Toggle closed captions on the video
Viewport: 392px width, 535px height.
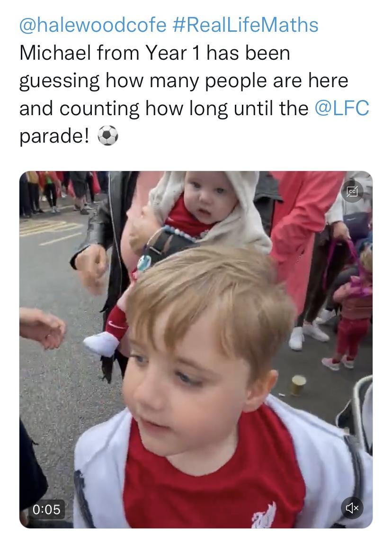point(352,192)
